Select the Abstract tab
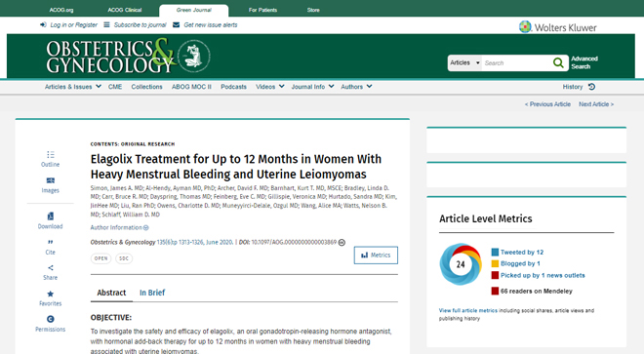This screenshot has height=354, width=644. 111,293
